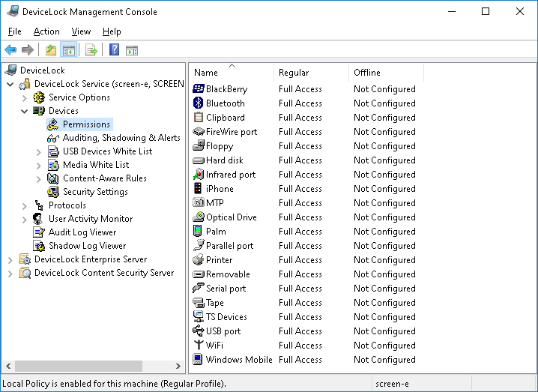
Task: Toggle the Show/Hide Action Pane button
Action: [132, 50]
